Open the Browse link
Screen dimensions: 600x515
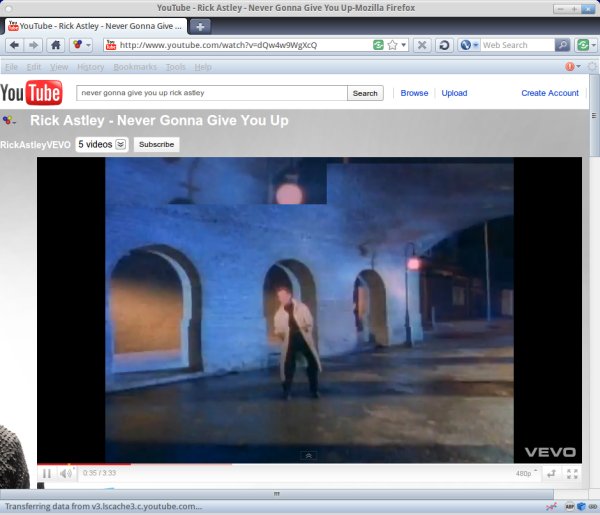tap(414, 93)
